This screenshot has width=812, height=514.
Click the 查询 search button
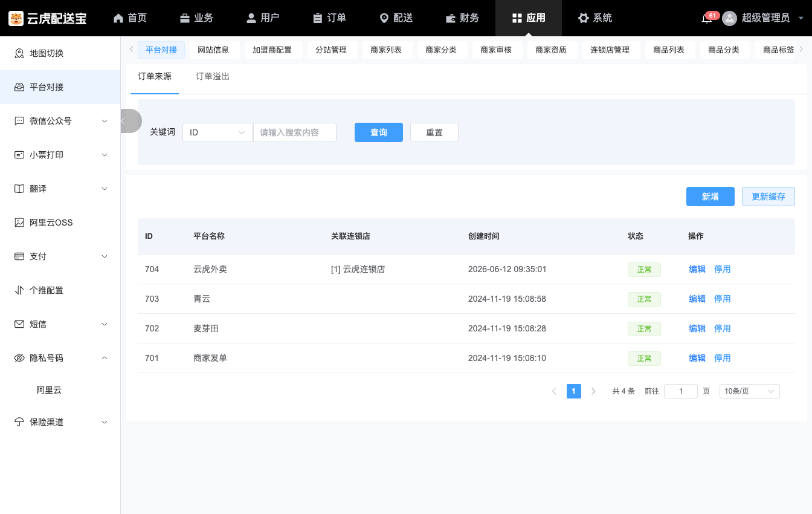click(379, 132)
